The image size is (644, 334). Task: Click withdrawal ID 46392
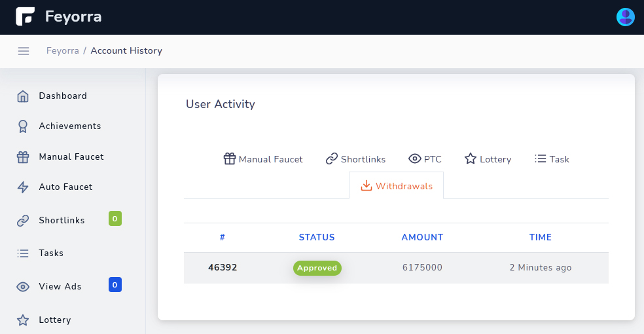coord(223,267)
